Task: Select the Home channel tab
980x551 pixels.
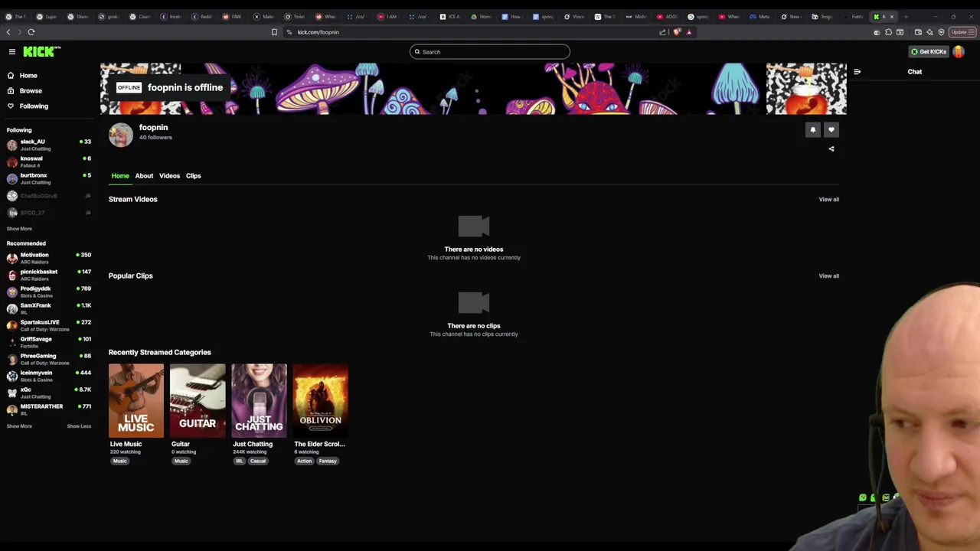Action: (x=120, y=176)
